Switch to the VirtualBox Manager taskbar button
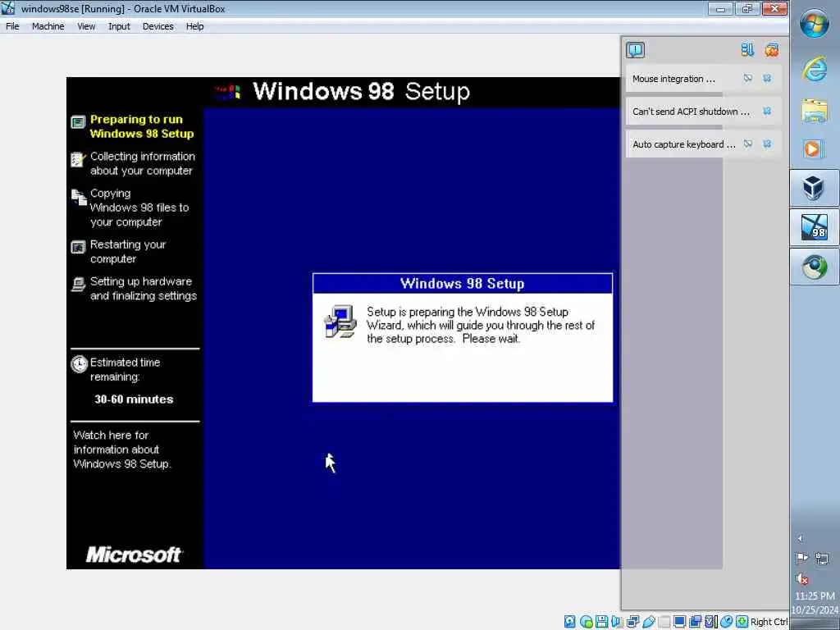This screenshot has height=630, width=840. [x=815, y=188]
